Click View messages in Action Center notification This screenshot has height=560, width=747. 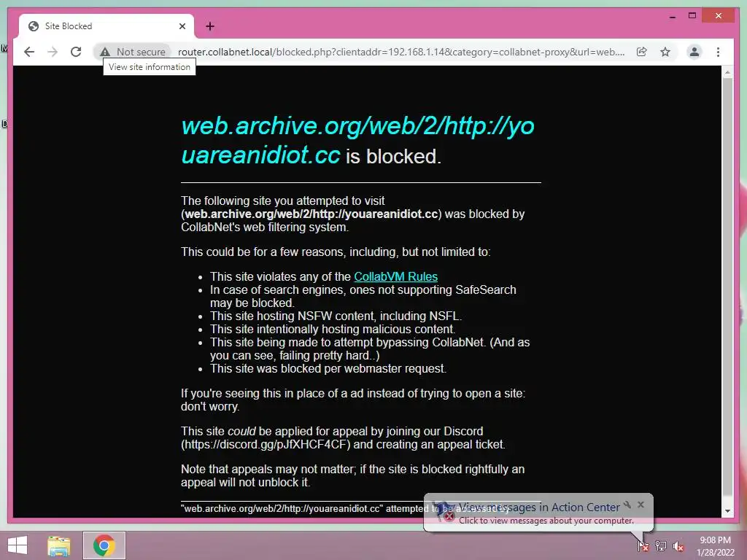coord(539,507)
